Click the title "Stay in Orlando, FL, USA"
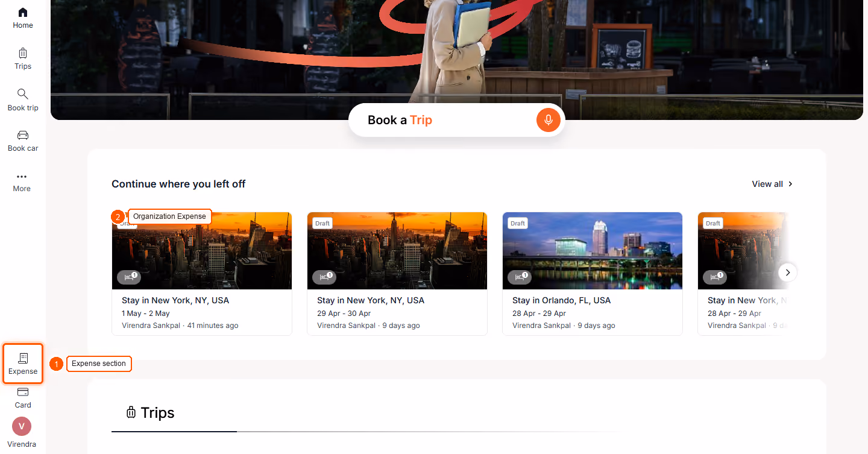This screenshot has width=868, height=454. click(x=561, y=300)
